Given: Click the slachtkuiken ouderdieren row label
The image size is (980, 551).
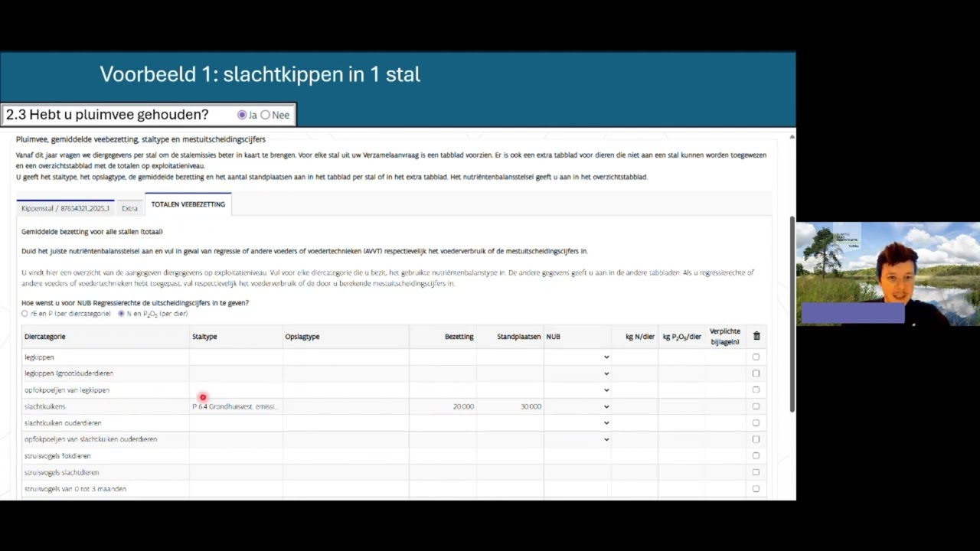Looking at the screenshot, I should (63, 423).
